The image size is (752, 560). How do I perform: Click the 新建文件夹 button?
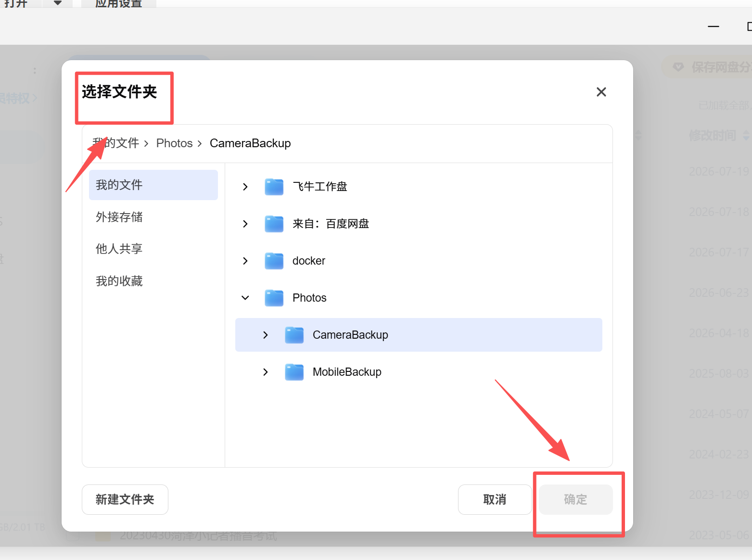click(125, 499)
